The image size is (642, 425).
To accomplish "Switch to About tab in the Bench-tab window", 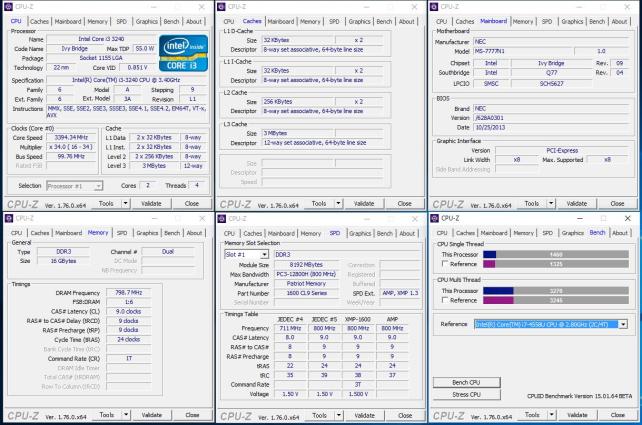I will coord(620,233).
